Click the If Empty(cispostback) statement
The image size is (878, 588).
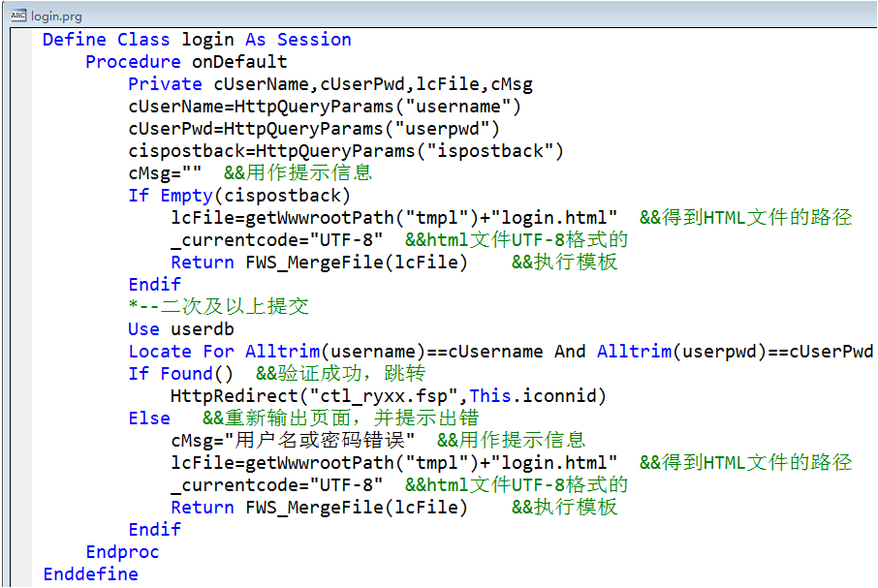pos(240,196)
